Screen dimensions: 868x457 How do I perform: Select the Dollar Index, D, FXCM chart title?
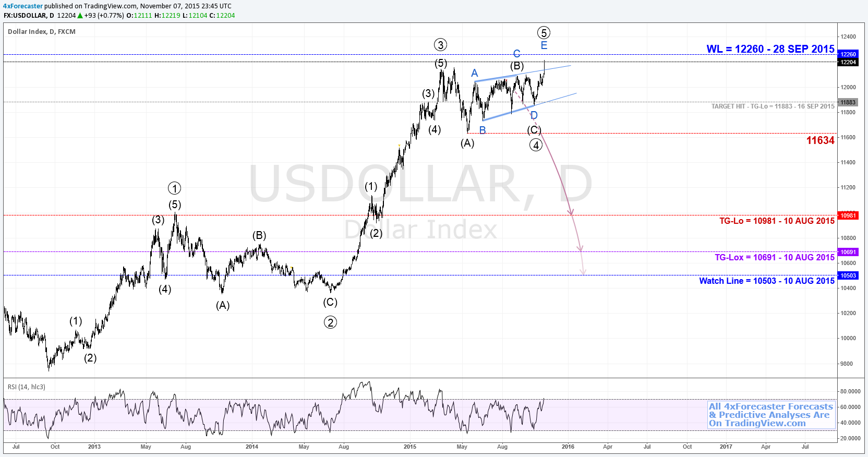click(42, 32)
